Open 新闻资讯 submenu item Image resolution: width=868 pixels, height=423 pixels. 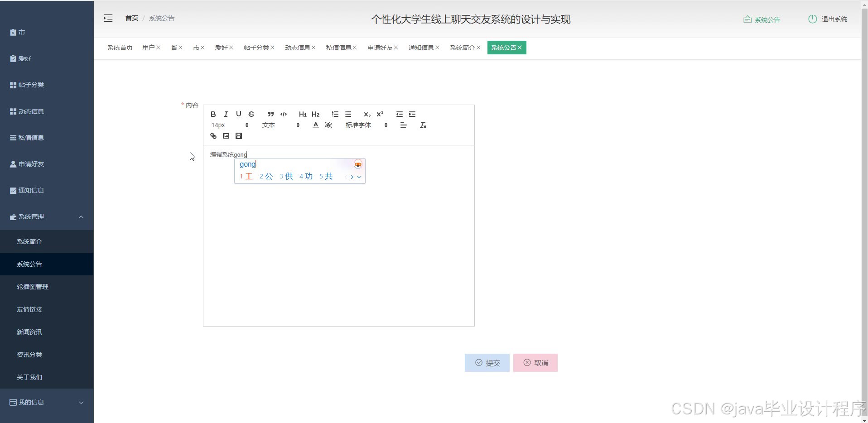[x=47, y=332]
